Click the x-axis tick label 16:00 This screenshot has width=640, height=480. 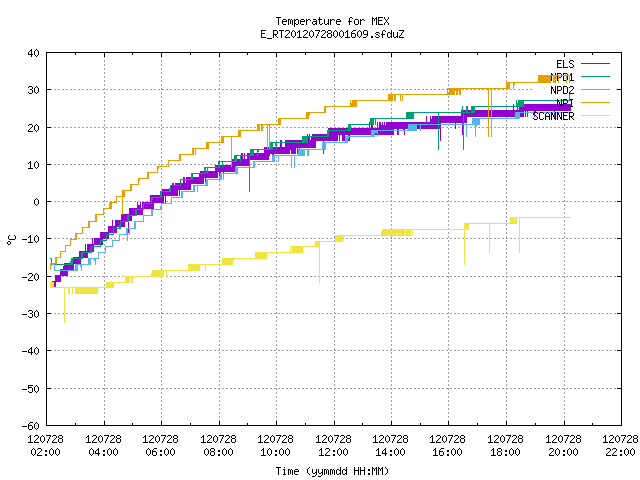448,452
